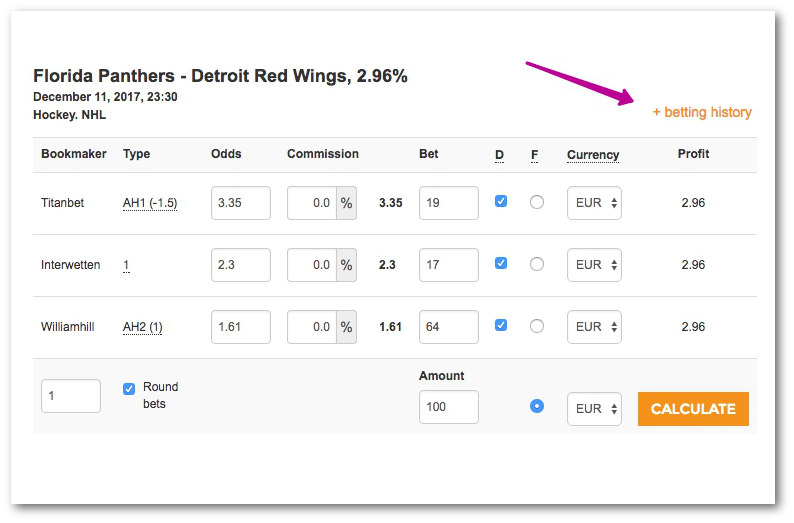Click the Commission column header
The image size is (794, 523).
(323, 154)
